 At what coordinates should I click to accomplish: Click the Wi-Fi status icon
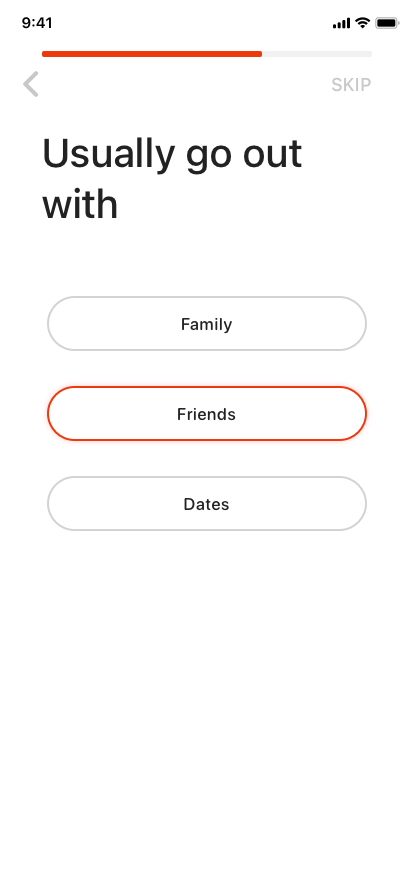[x=363, y=23]
